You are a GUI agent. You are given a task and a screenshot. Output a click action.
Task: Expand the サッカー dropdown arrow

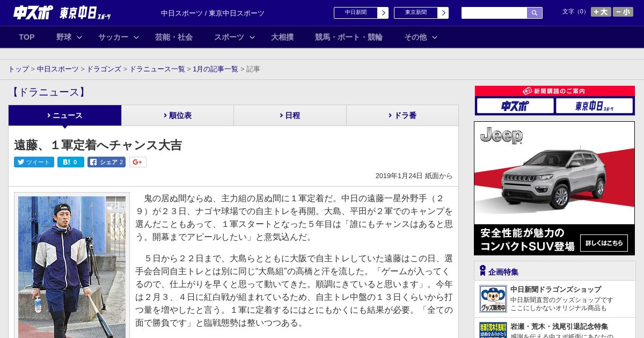pos(136,38)
